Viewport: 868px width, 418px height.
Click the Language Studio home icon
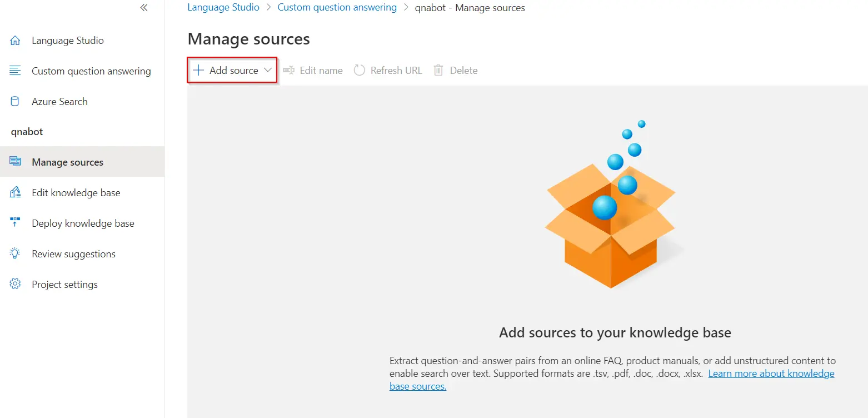pos(16,41)
